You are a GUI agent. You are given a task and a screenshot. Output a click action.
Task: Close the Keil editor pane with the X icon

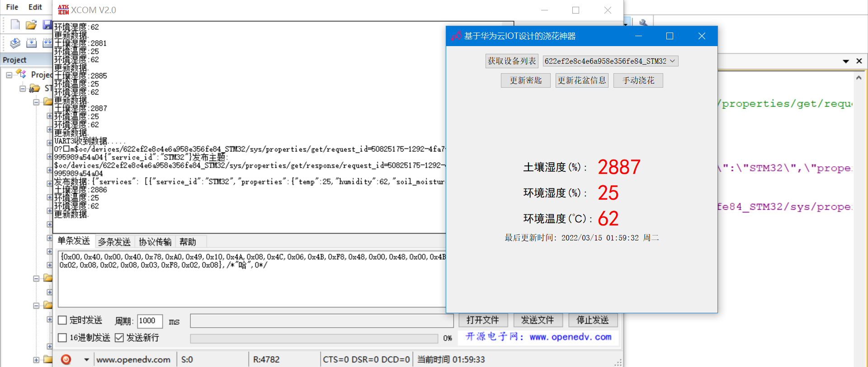pos(859,61)
